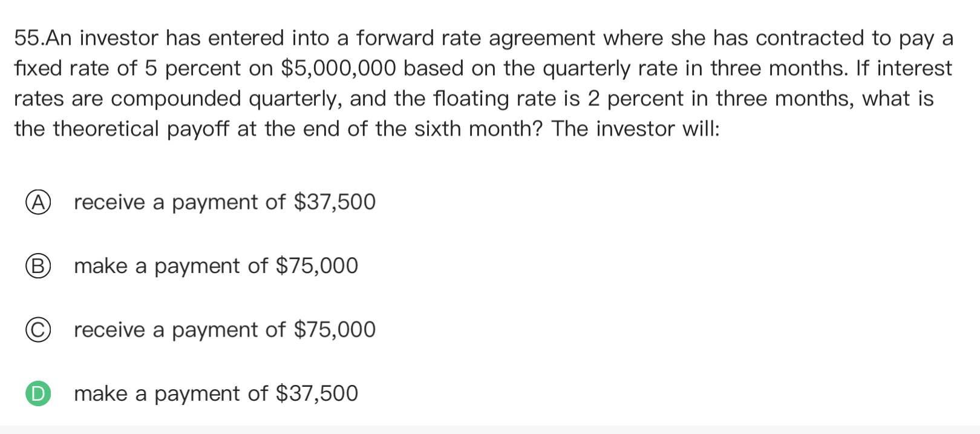This screenshot has height=434, width=980.
Task: Click the $37,500 amount in option D
Action: (x=317, y=394)
